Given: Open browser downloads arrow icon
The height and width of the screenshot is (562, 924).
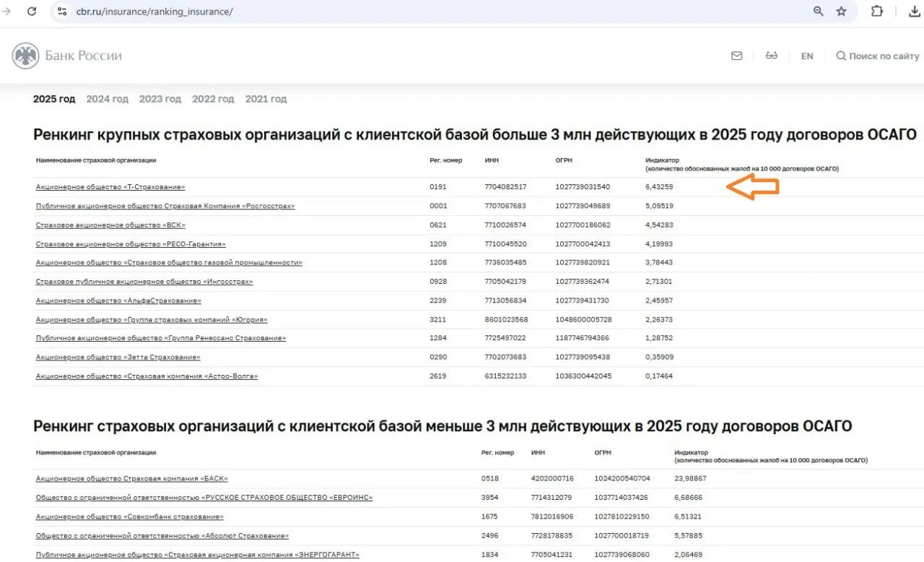Looking at the screenshot, I should coord(911,12).
